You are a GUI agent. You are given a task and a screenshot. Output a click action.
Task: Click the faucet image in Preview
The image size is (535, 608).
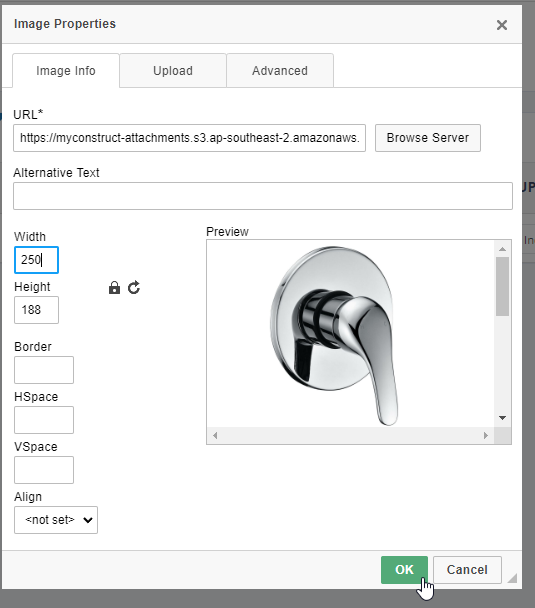[x=334, y=335]
